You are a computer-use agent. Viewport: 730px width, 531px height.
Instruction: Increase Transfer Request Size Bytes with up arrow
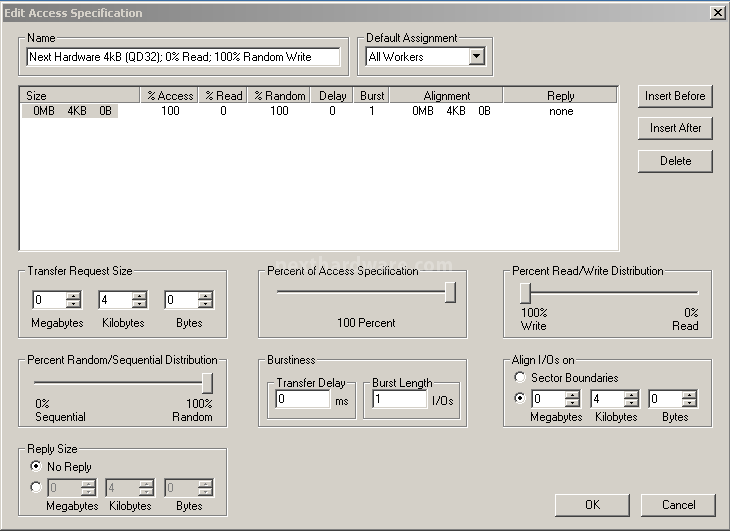coord(205,296)
